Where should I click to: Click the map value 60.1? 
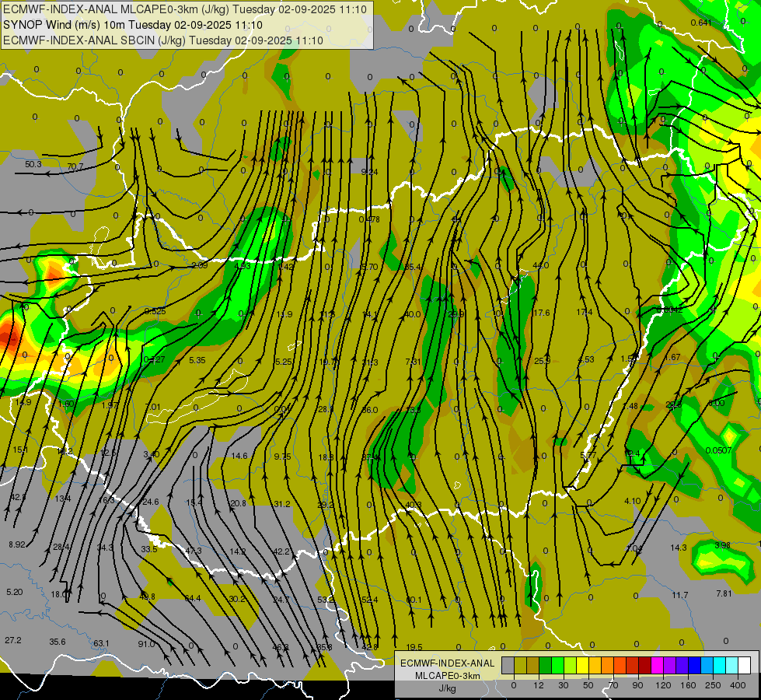pyautogui.click(x=414, y=600)
